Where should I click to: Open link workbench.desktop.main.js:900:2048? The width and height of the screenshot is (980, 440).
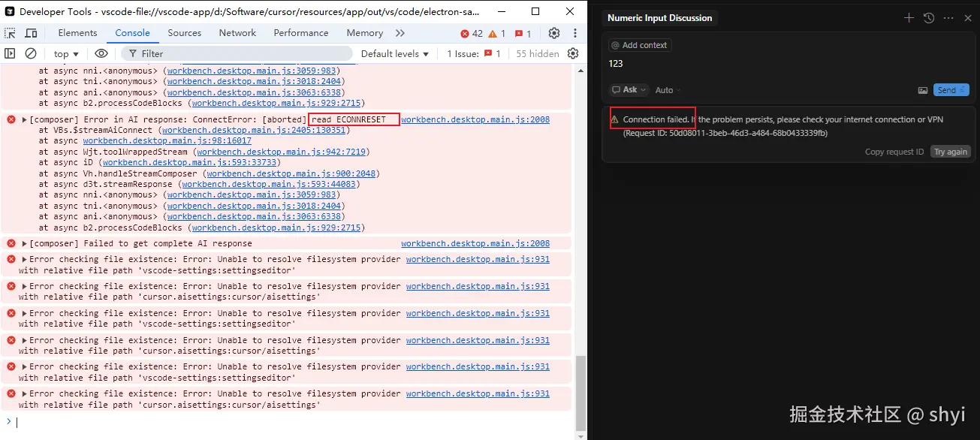pyautogui.click(x=291, y=173)
